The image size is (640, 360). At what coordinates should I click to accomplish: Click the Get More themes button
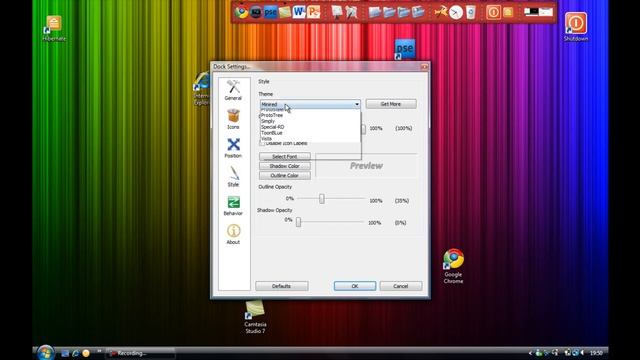pos(391,104)
